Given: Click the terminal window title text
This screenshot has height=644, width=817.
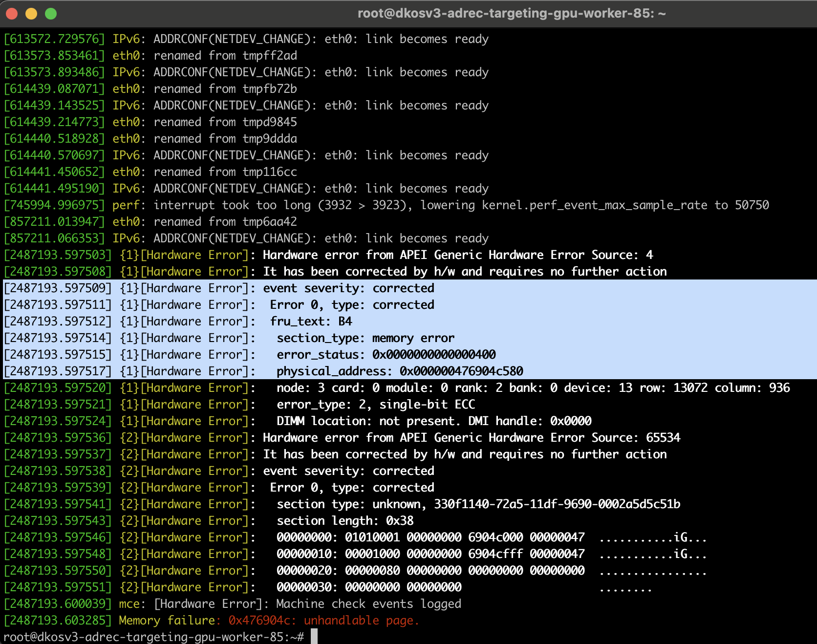Looking at the screenshot, I should pos(512,13).
